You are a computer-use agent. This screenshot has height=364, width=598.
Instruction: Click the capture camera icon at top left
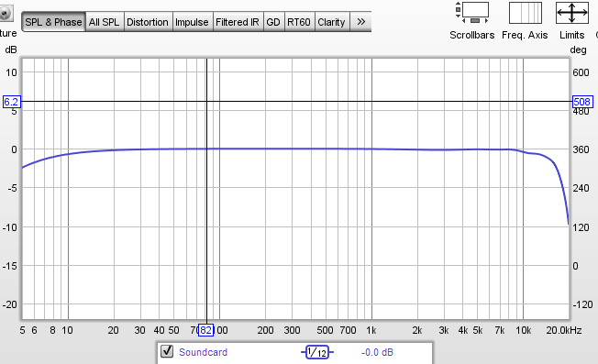pos(6,14)
